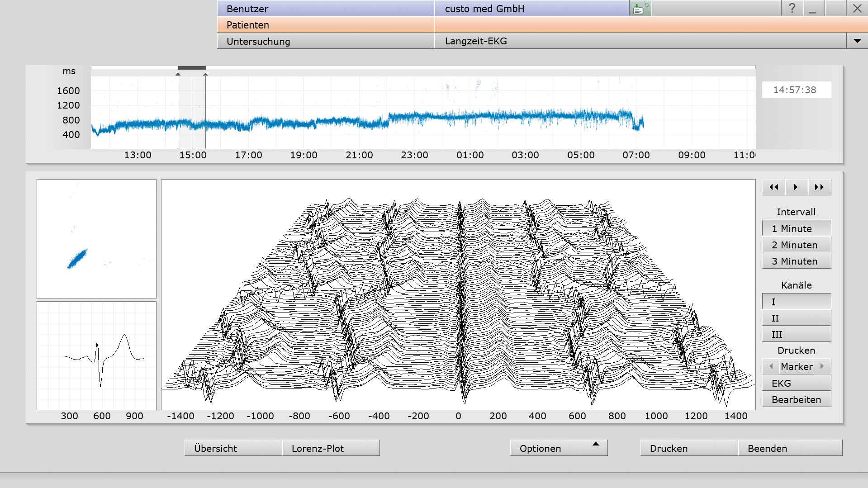Switch to the Übersicht view
The width and height of the screenshot is (868, 488).
233,448
